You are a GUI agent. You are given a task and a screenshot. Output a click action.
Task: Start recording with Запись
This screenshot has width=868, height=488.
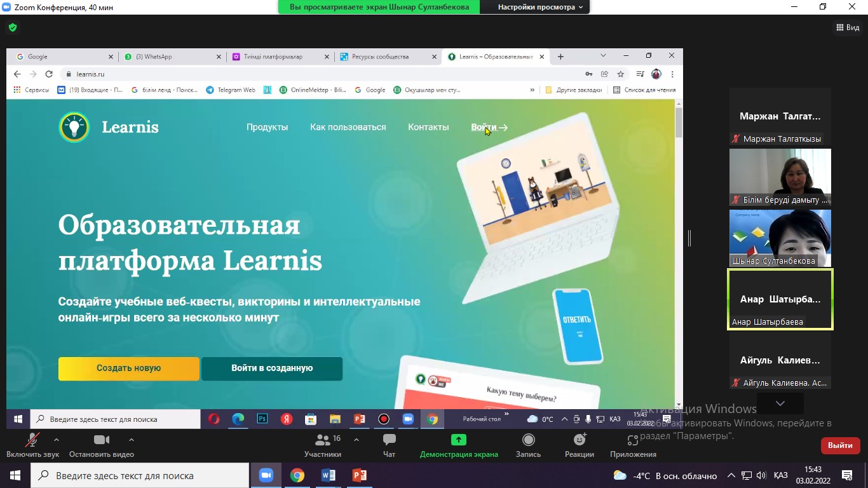528,445
